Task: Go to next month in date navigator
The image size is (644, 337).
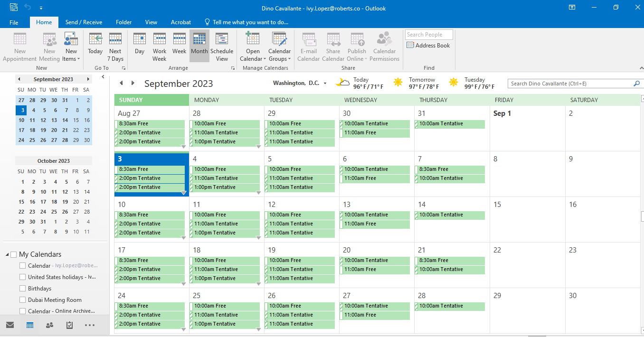Action: pos(88,79)
